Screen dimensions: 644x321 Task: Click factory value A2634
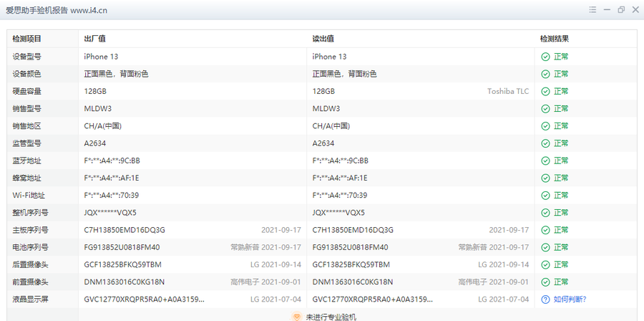coord(95,143)
